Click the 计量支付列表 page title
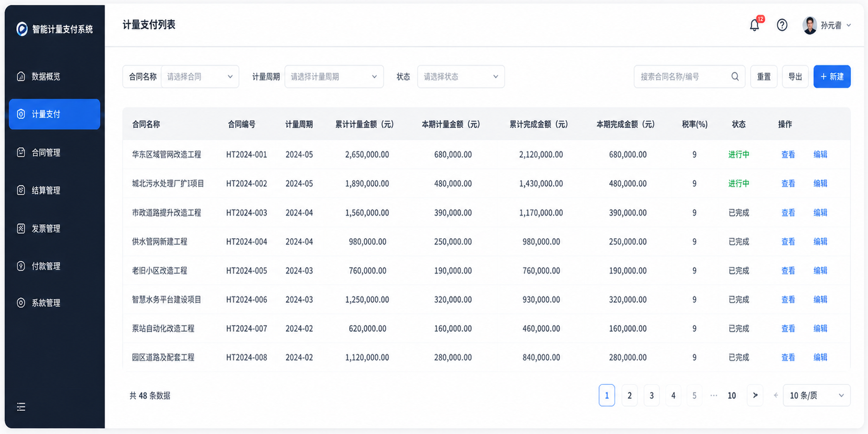This screenshot has height=434, width=868. (149, 25)
